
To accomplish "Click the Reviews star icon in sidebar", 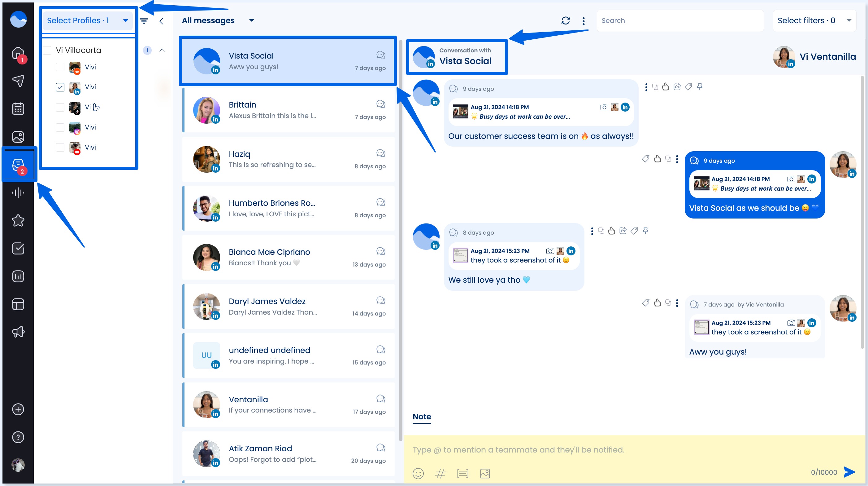I will [18, 220].
